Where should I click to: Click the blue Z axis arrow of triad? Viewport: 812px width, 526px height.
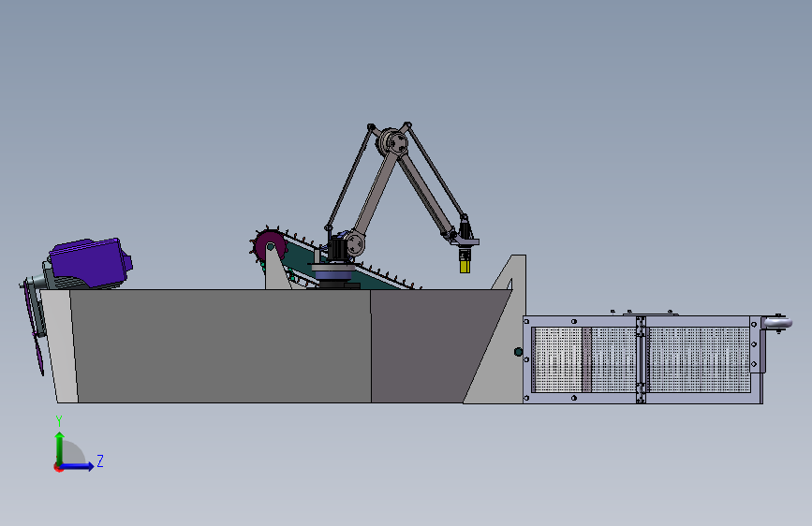click(x=78, y=466)
